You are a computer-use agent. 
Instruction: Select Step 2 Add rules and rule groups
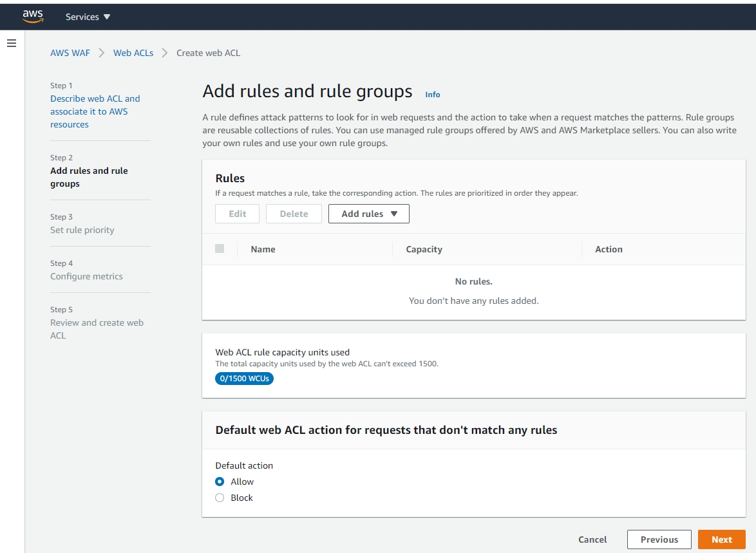[89, 177]
